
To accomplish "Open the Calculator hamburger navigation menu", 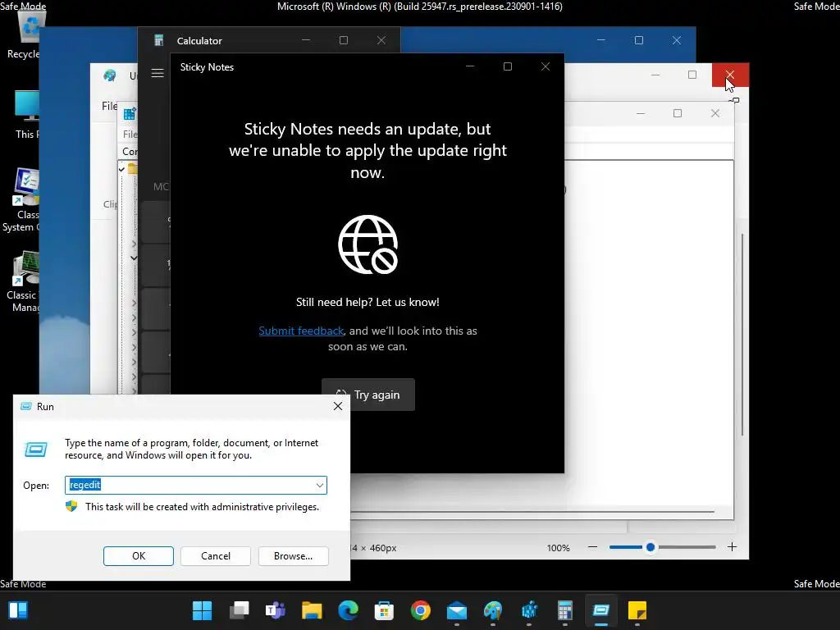I will 157,73.
